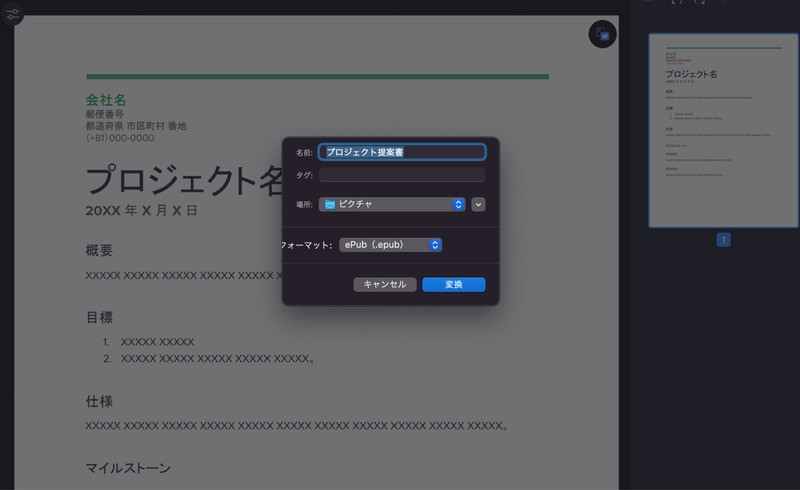Focus the タグ tags input field

pos(402,175)
